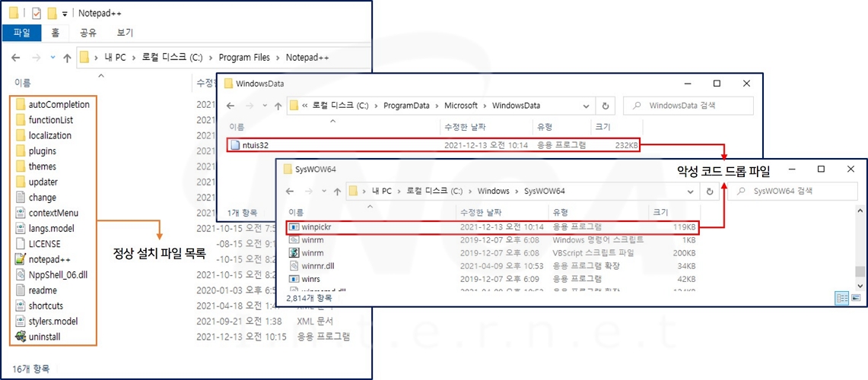
Task: Open the 홈 ribbon tab
Action: (x=55, y=33)
